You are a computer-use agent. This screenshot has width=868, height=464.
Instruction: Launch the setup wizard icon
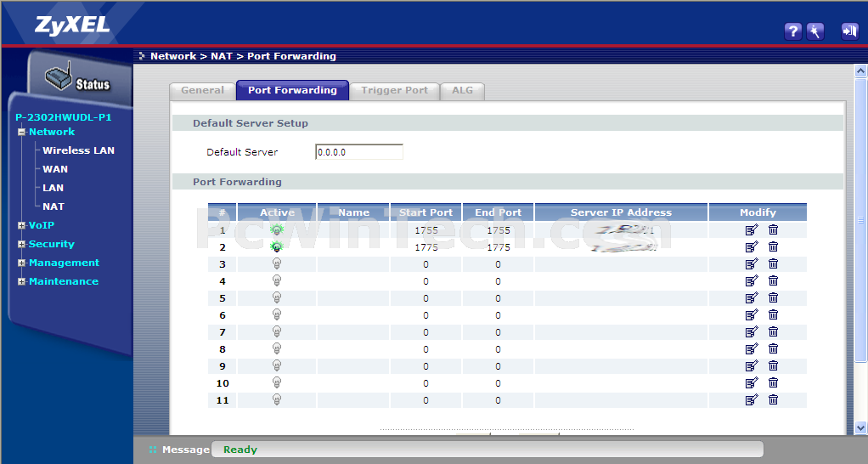[x=814, y=31]
